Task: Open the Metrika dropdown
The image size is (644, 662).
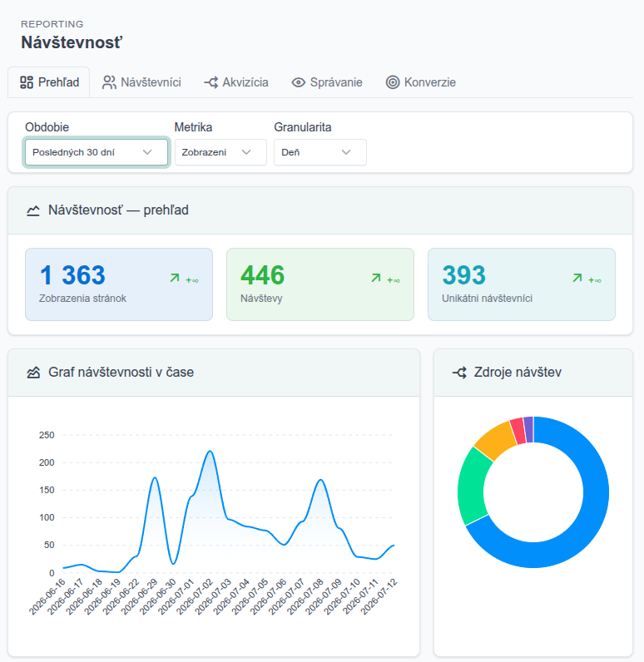Action: click(220, 152)
